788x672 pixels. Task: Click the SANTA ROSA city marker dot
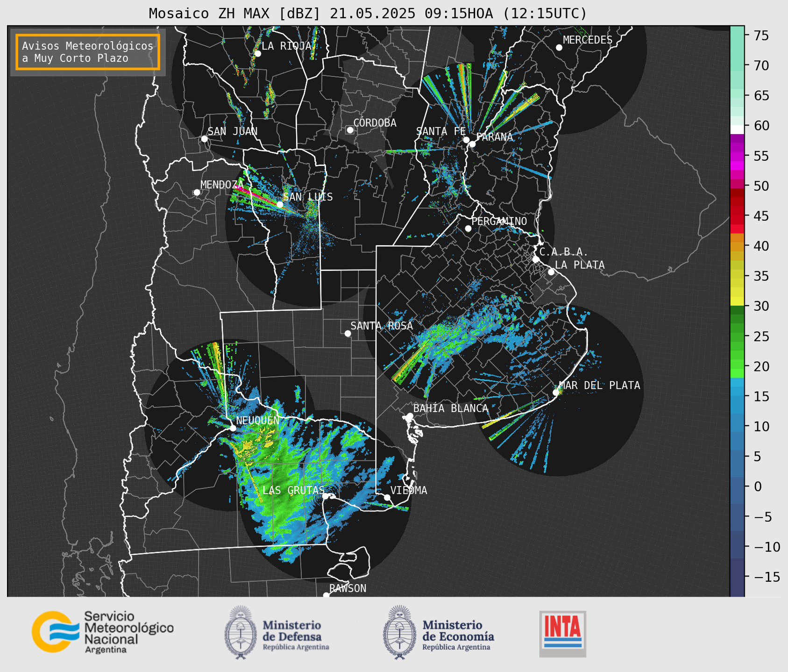pos(348,333)
